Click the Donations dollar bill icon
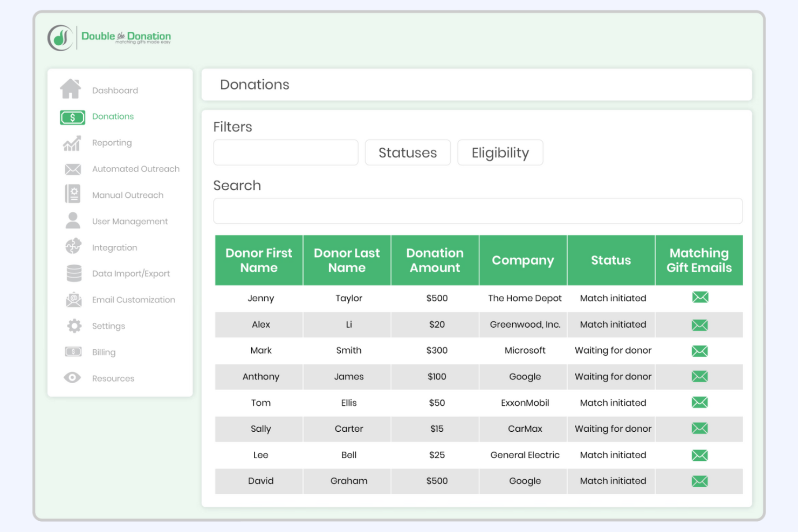This screenshot has width=798, height=532. (72, 117)
